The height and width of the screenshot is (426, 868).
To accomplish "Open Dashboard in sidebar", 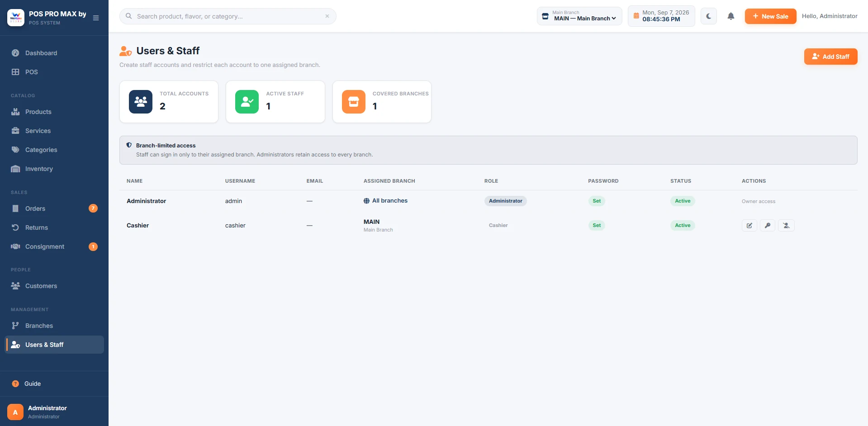I will pyautogui.click(x=54, y=53).
